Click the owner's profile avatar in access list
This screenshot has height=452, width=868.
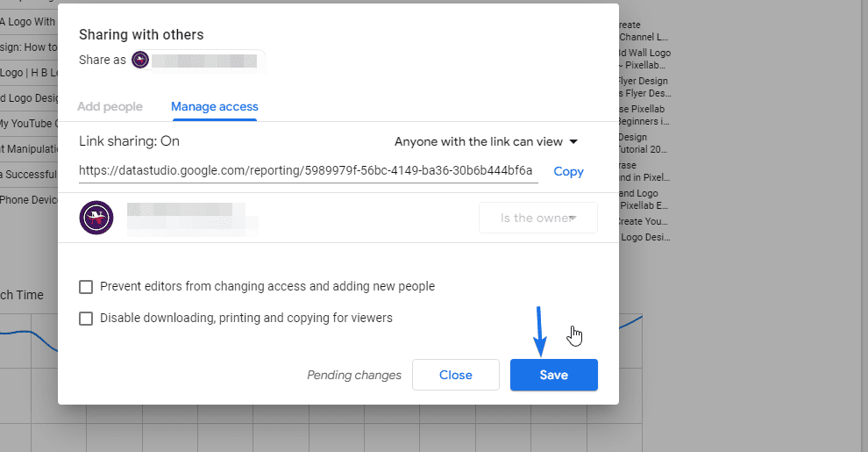coord(96,218)
